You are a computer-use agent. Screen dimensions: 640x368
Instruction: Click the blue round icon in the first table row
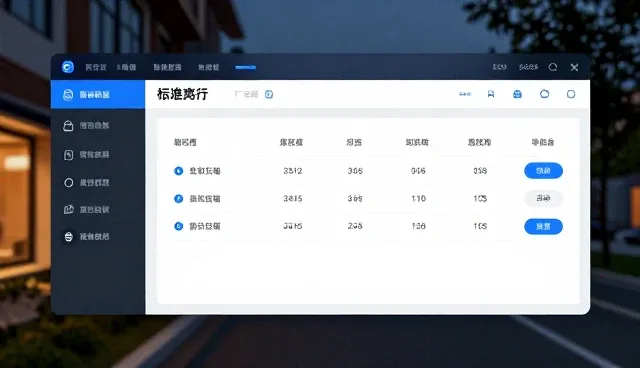coord(178,171)
